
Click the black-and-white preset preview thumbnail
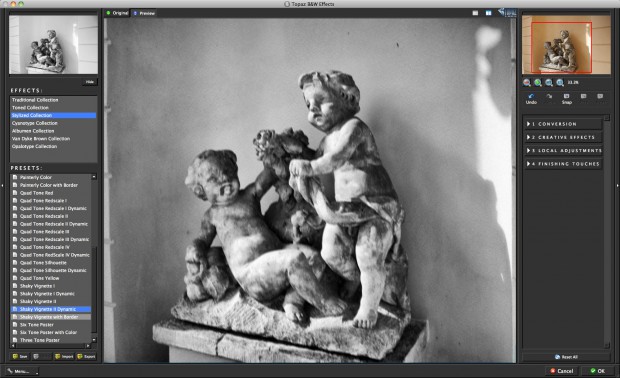(53, 45)
